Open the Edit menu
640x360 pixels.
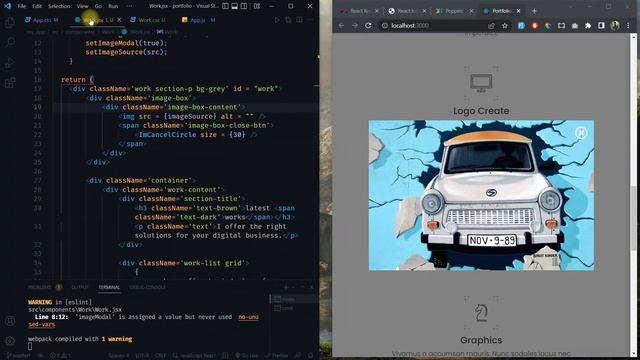37,6
